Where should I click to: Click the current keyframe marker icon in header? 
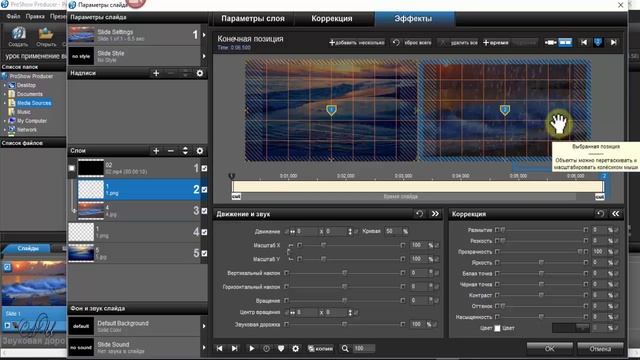coord(598,42)
